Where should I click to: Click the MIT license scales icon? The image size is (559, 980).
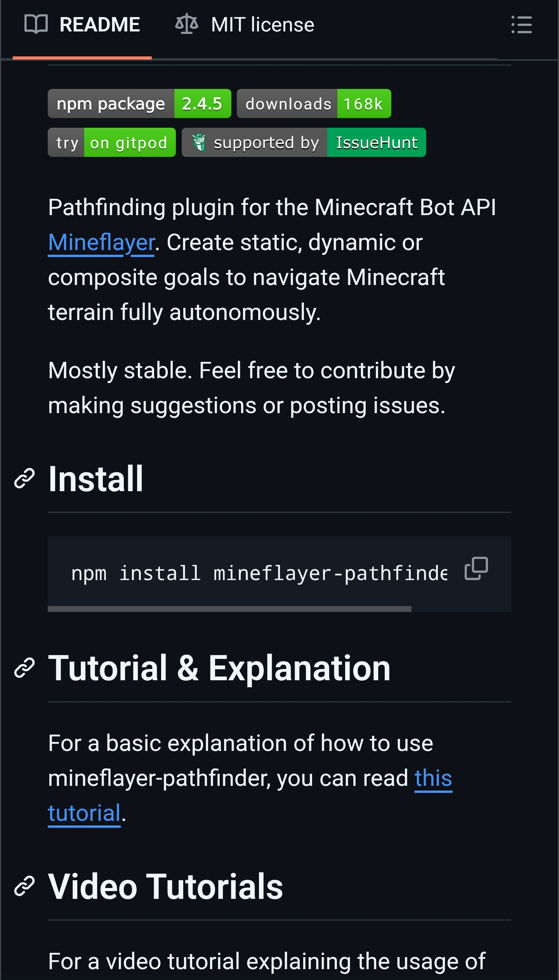tap(187, 24)
